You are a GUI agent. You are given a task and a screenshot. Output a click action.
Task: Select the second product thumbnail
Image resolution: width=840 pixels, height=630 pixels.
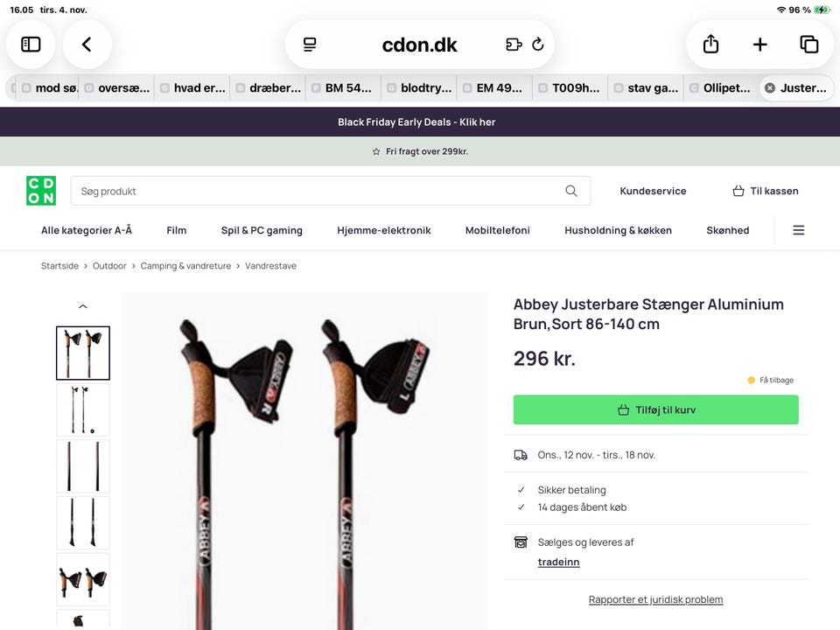click(x=83, y=409)
